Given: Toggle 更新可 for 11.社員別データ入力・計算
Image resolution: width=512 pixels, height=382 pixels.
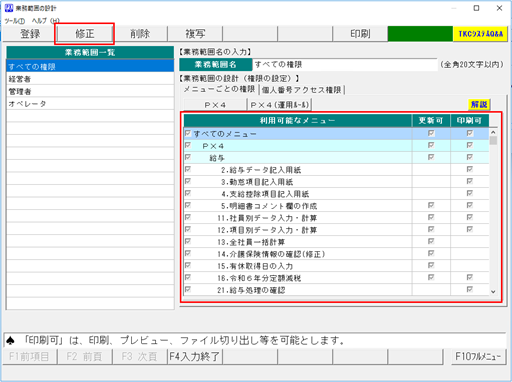Looking at the screenshot, I should 431,217.
